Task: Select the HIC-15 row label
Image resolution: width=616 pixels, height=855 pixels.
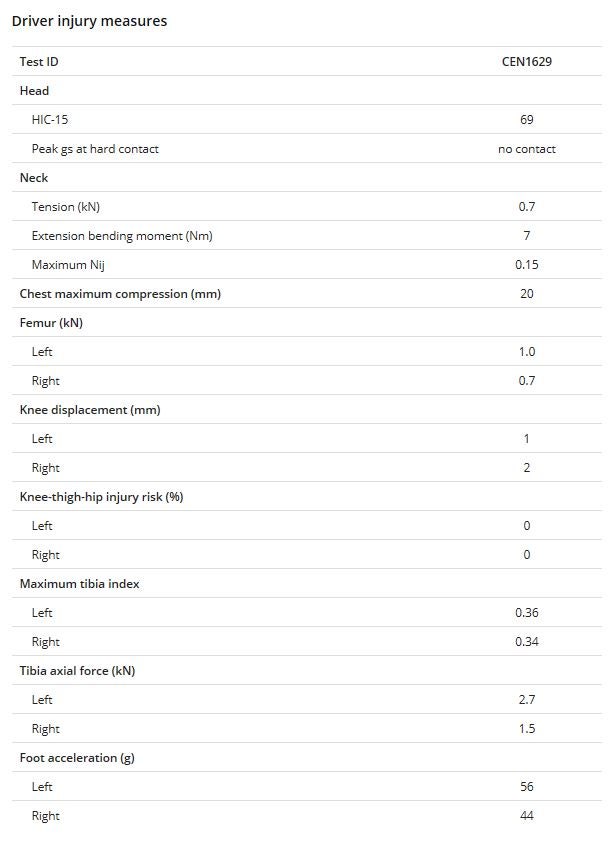Action: pos(50,120)
